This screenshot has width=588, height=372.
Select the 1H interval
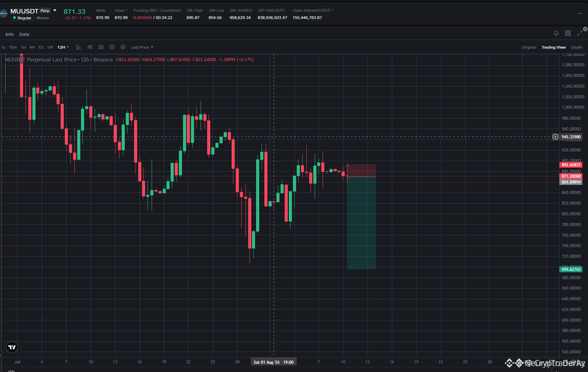(x=23, y=47)
